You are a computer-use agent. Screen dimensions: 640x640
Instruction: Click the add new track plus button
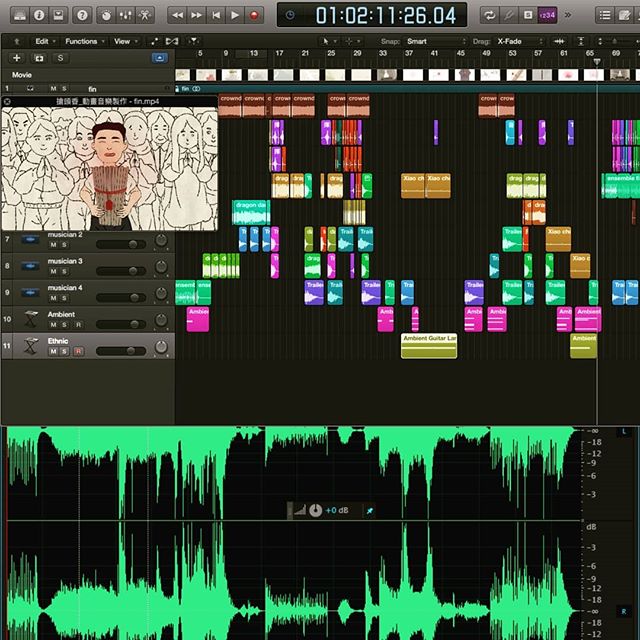(x=16, y=58)
